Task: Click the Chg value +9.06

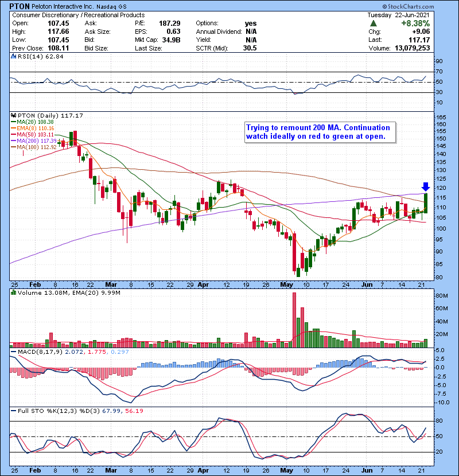Action: click(x=421, y=32)
